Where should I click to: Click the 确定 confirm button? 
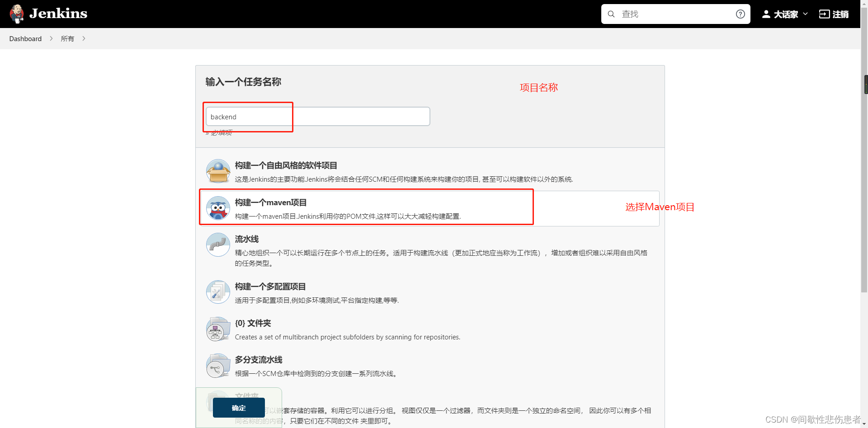click(239, 408)
